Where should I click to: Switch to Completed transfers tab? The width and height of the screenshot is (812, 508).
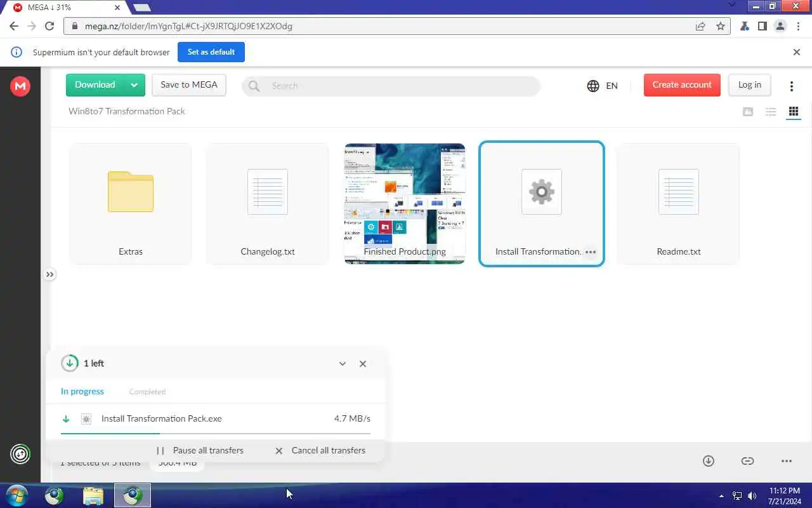[147, 392]
